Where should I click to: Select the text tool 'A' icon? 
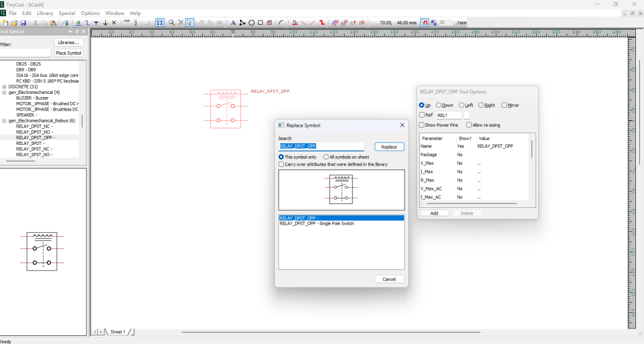pyautogui.click(x=233, y=23)
